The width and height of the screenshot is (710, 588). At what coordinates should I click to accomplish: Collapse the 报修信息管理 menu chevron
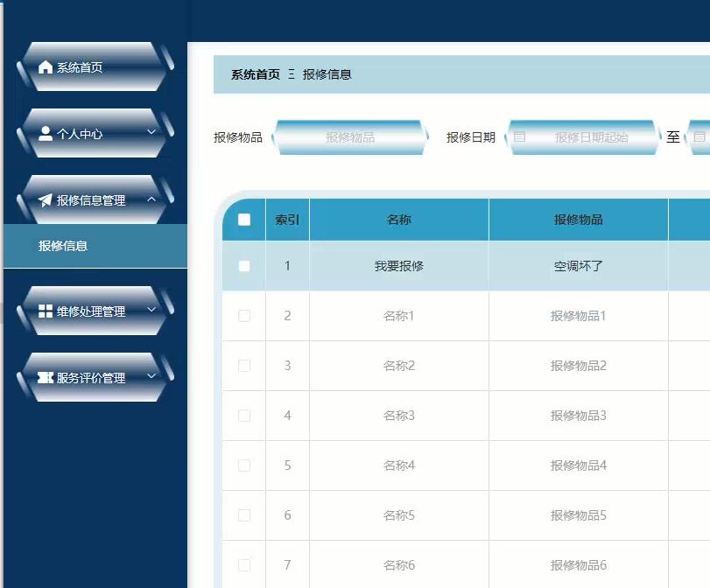pyautogui.click(x=151, y=199)
